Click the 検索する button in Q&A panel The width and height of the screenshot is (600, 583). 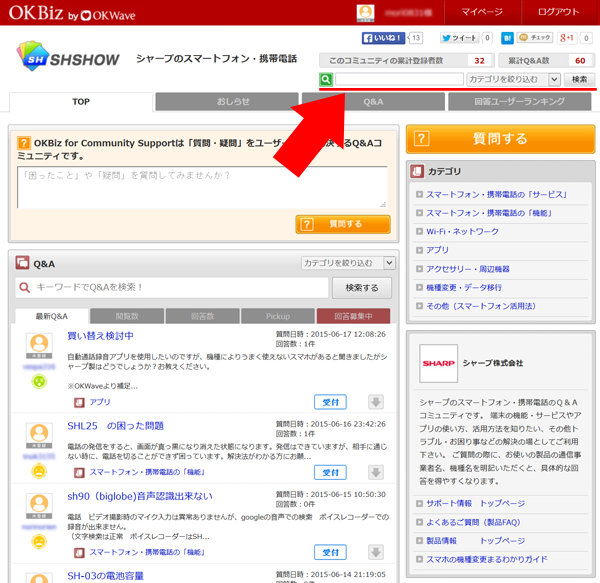361,288
